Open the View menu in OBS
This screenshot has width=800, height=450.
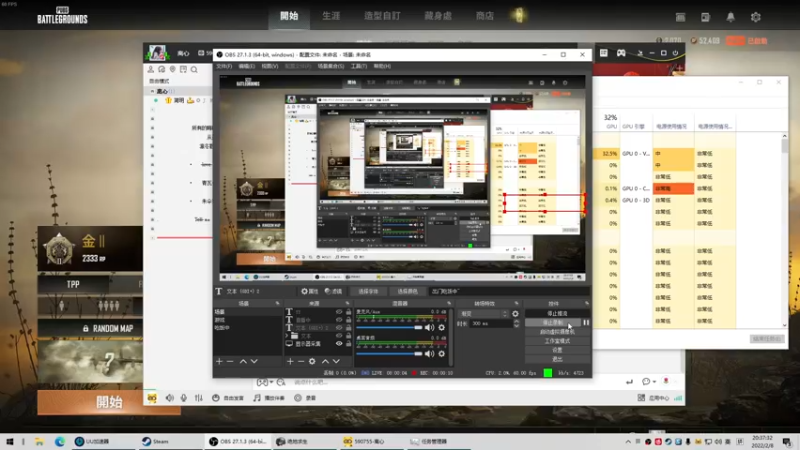tap(270, 66)
